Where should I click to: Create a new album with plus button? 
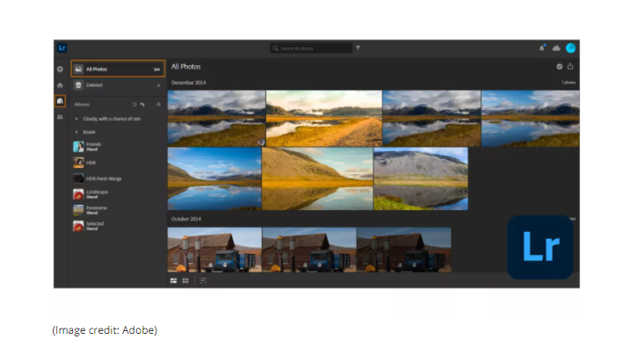click(x=158, y=104)
